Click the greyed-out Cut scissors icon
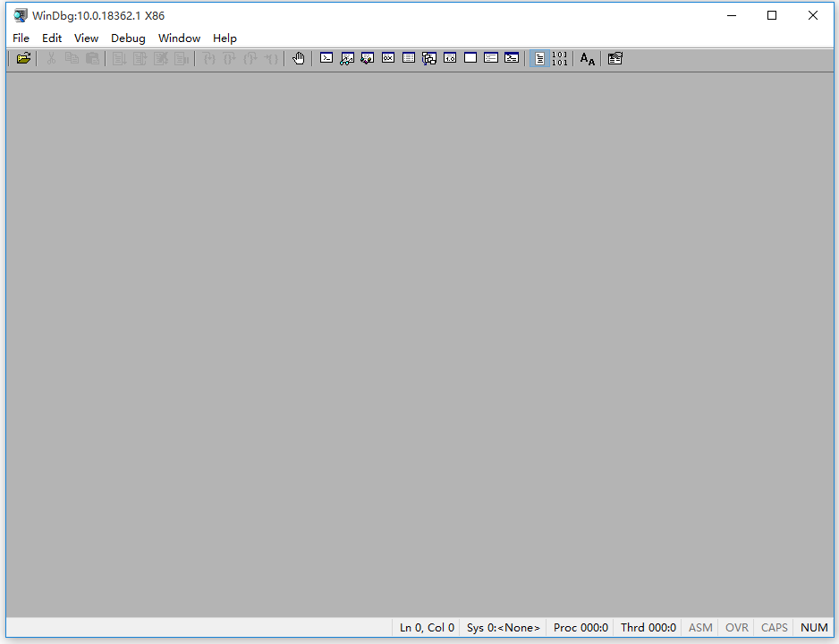 [51, 58]
